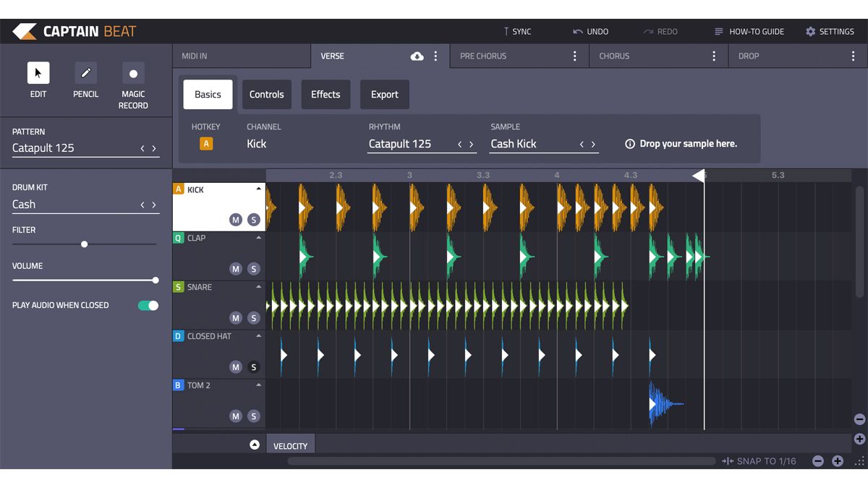Solo the Clap channel
Viewport: 868px width, 488px height.
click(x=253, y=269)
